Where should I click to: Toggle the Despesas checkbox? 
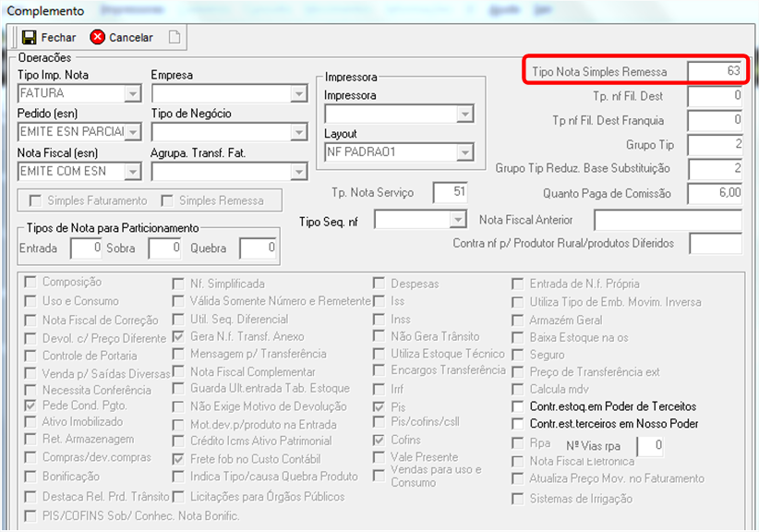click(379, 284)
